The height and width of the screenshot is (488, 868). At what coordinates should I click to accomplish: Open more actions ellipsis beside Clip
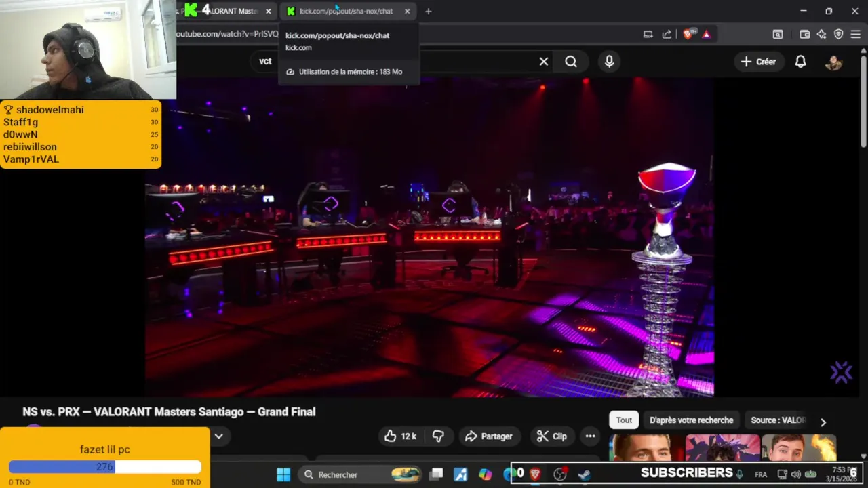[x=590, y=436]
